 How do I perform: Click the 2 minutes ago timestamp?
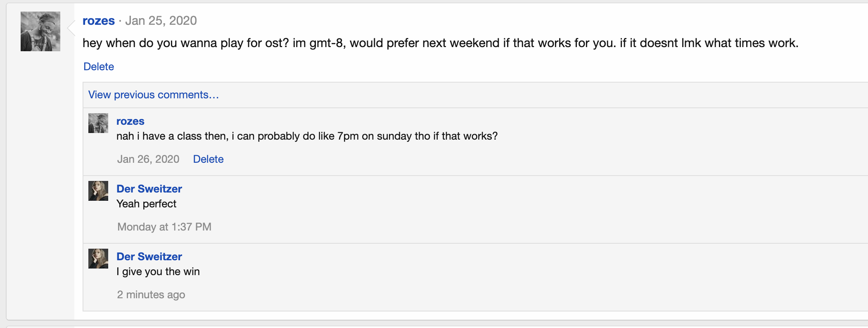click(151, 295)
